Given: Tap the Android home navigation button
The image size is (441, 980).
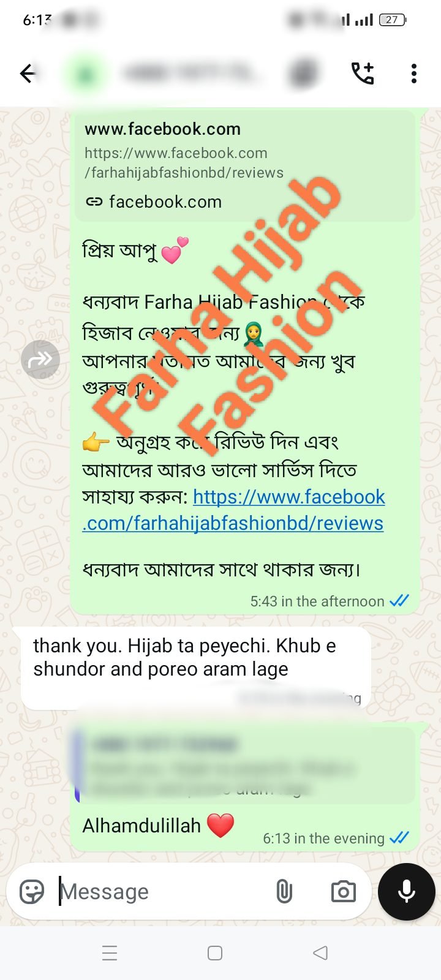Looking at the screenshot, I should (215, 953).
